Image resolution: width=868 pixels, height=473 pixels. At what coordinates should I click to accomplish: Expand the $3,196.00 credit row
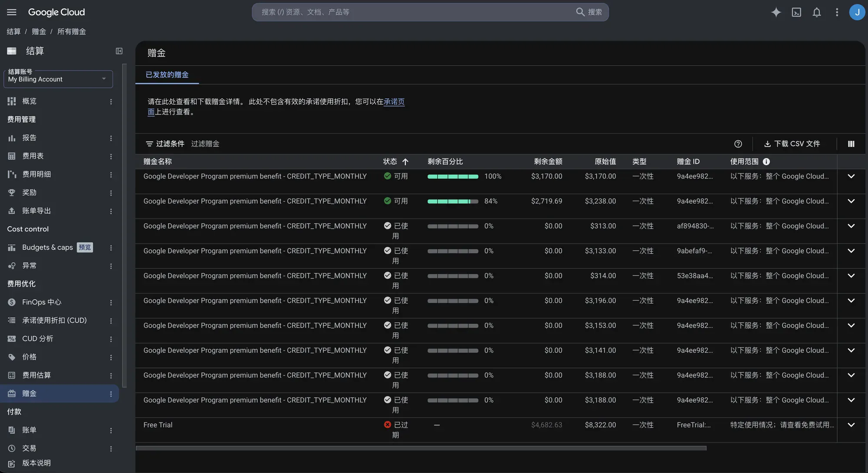pos(851,301)
